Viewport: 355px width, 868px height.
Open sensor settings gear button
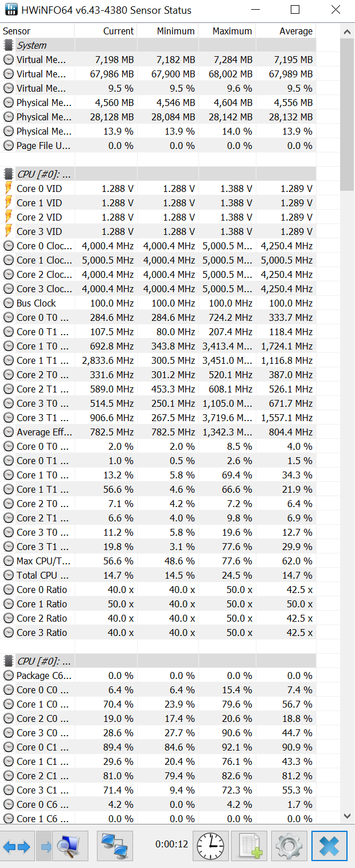[289, 846]
